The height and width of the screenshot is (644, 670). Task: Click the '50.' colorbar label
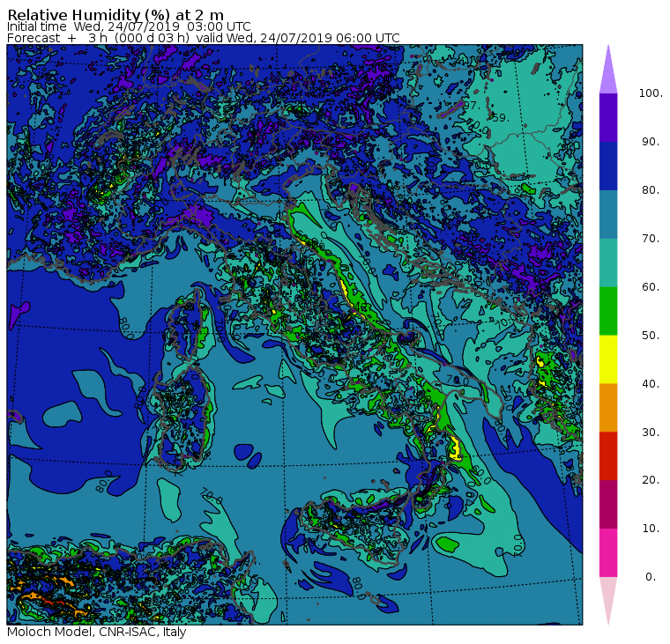[651, 336]
